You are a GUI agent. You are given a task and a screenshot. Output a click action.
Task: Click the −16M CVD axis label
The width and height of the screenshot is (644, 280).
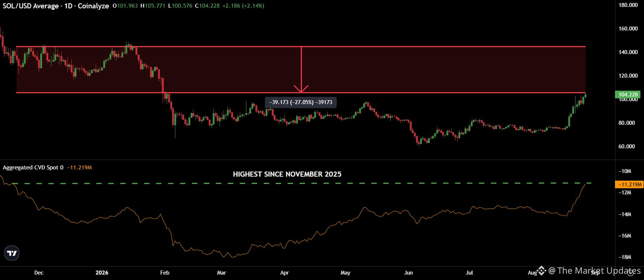(625, 236)
